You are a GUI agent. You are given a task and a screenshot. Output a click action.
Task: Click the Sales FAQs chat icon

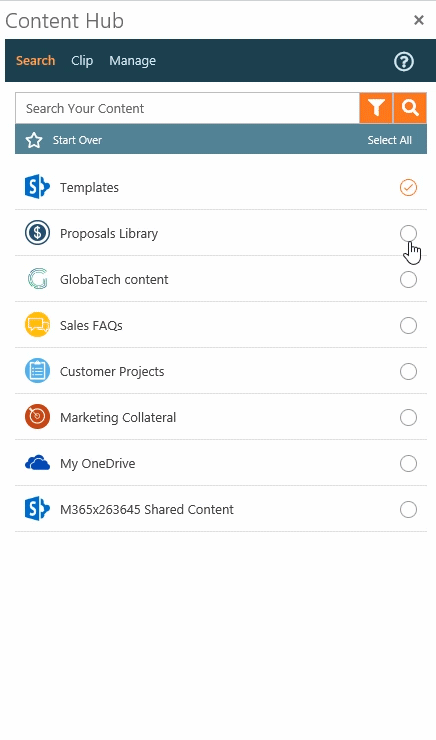click(x=37, y=325)
